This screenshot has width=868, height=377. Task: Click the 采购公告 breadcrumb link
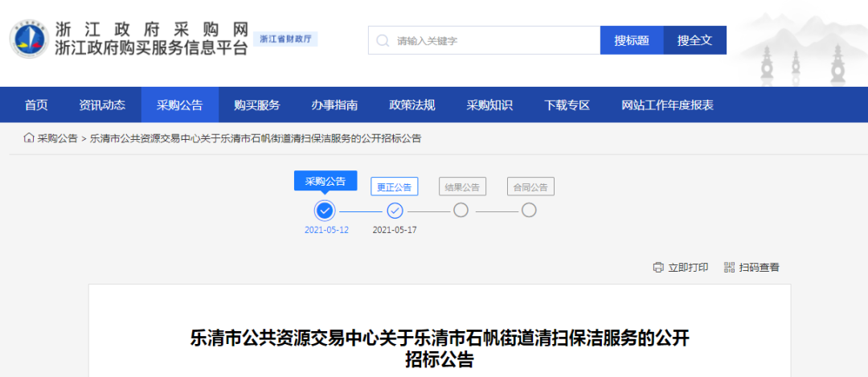(x=58, y=138)
